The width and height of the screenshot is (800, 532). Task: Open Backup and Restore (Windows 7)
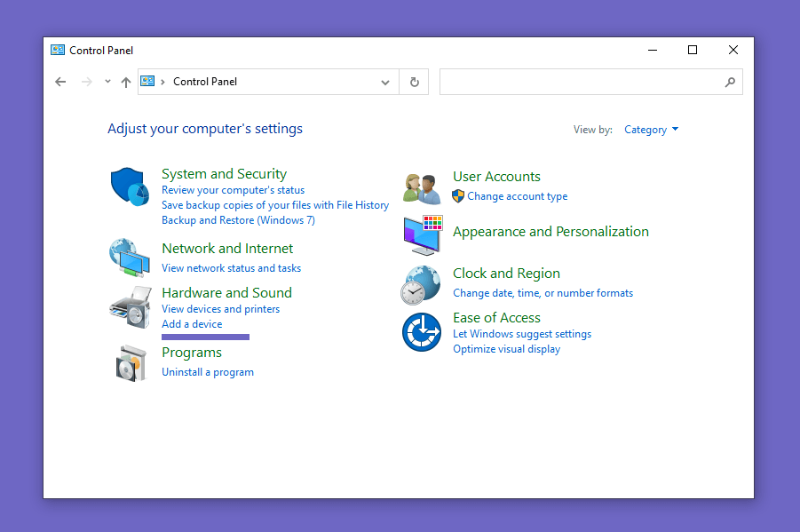(238, 220)
